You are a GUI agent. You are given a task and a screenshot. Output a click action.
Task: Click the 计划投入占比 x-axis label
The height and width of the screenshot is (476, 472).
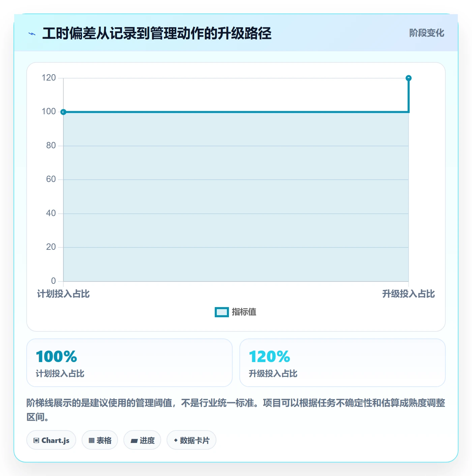63,294
